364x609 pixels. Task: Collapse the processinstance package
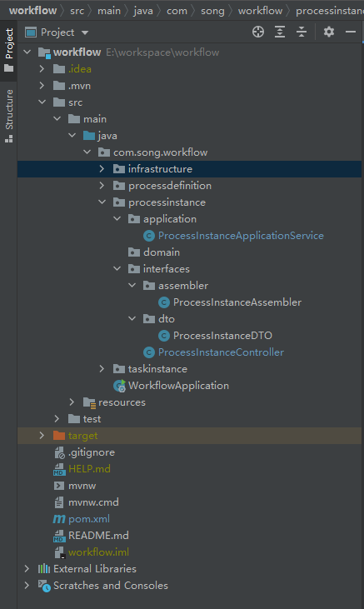[102, 202]
